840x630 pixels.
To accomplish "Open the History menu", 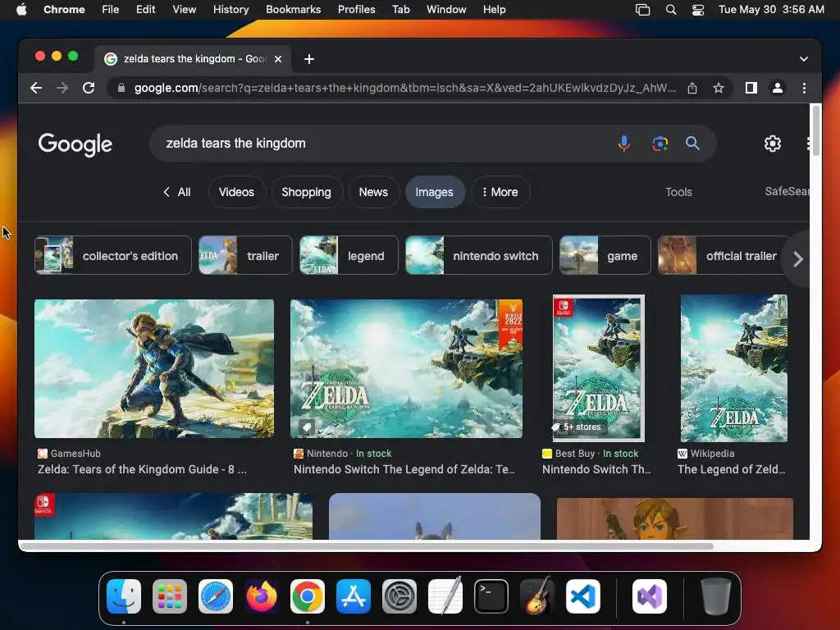I will (x=231, y=9).
